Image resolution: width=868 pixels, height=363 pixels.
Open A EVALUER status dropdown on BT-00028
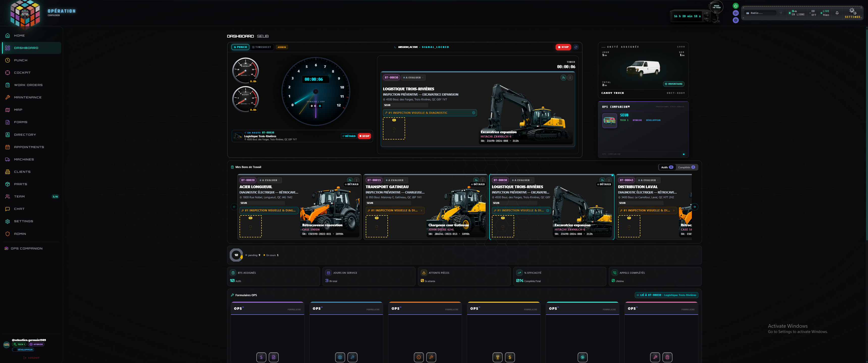tap(270, 180)
